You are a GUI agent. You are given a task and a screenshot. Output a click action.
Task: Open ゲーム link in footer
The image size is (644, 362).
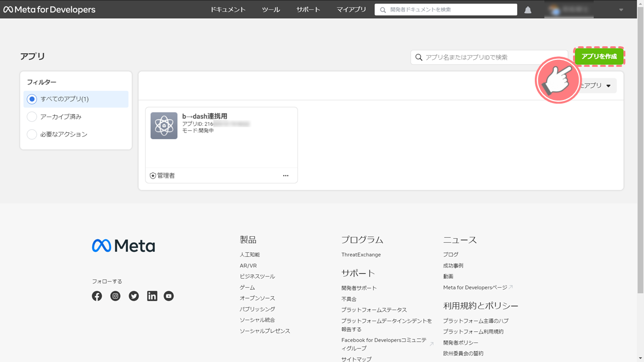click(248, 288)
